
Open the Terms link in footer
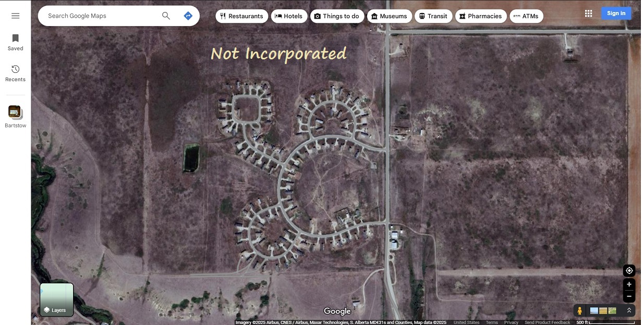click(492, 322)
